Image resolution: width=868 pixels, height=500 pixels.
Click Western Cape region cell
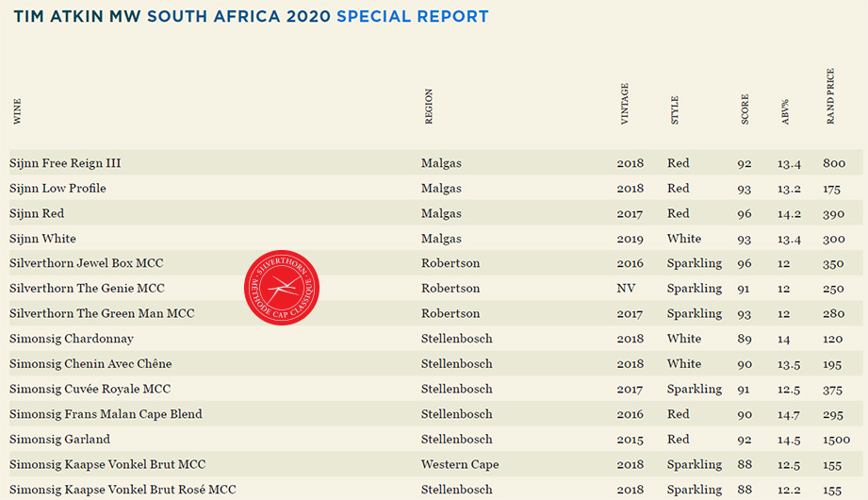(x=460, y=464)
